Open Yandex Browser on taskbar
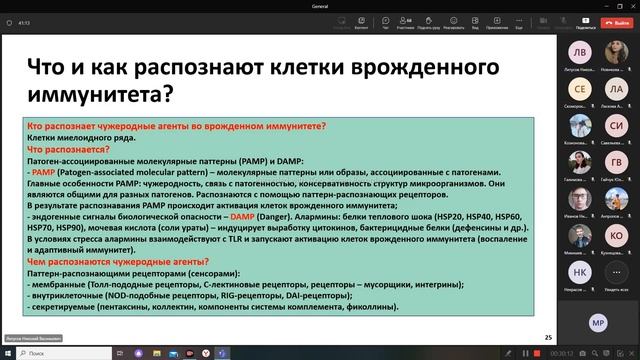This screenshot has height=360, width=640. pos(206,353)
